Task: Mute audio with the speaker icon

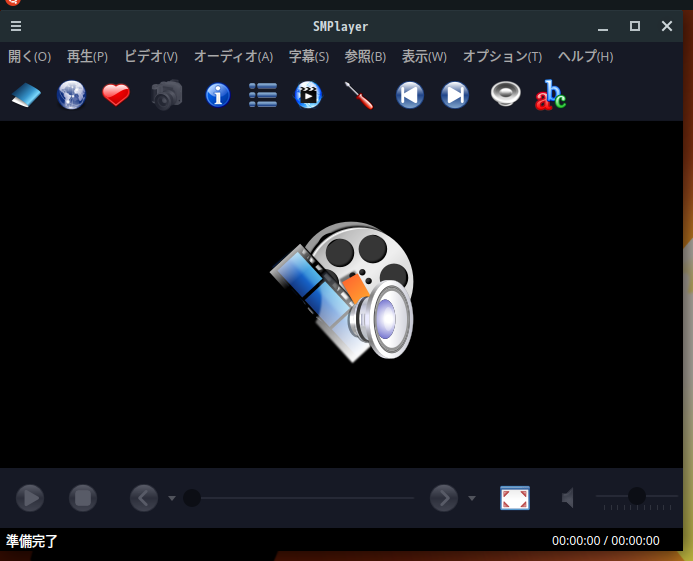Action: tap(567, 498)
